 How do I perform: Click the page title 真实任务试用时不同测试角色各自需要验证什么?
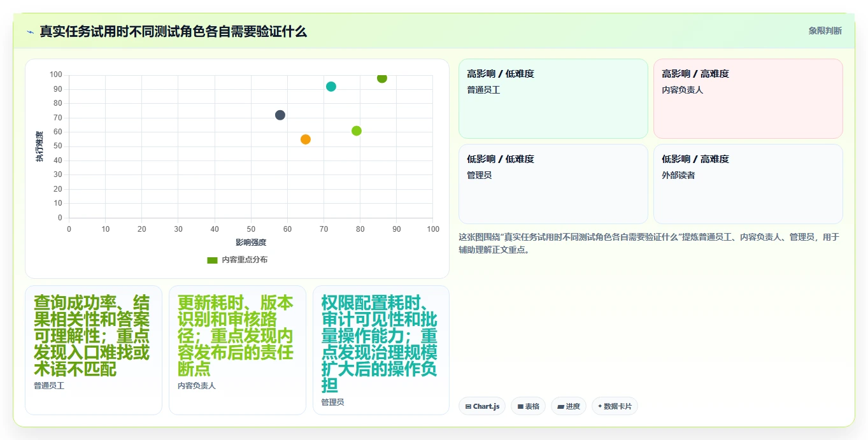click(173, 32)
